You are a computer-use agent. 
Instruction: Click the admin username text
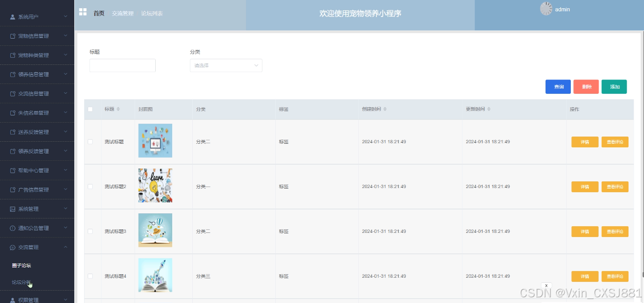click(563, 9)
